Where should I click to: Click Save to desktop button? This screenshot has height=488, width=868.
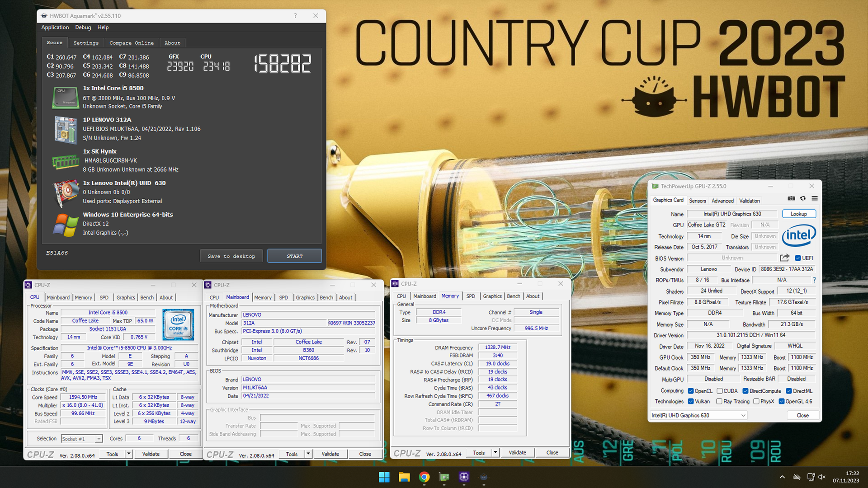(231, 256)
